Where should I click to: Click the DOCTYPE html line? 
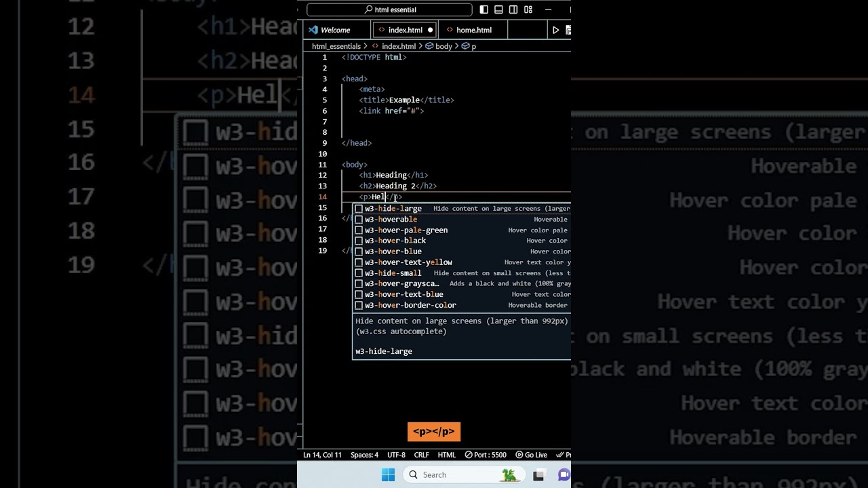[x=374, y=57]
